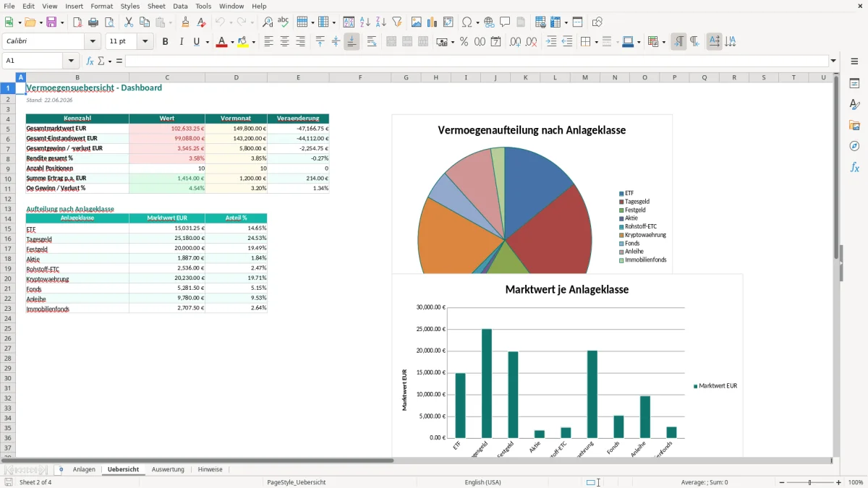Open Find and Replace
Viewport: 868px width, 488px height.
point(268,22)
